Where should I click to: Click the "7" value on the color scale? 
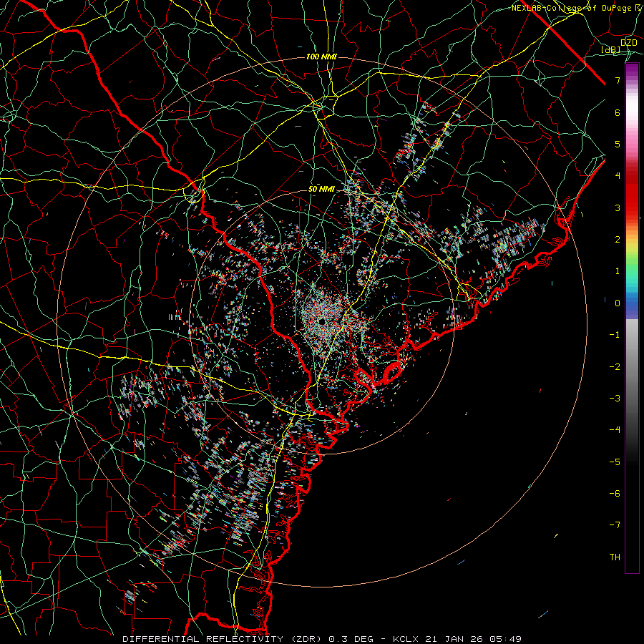tap(618, 80)
